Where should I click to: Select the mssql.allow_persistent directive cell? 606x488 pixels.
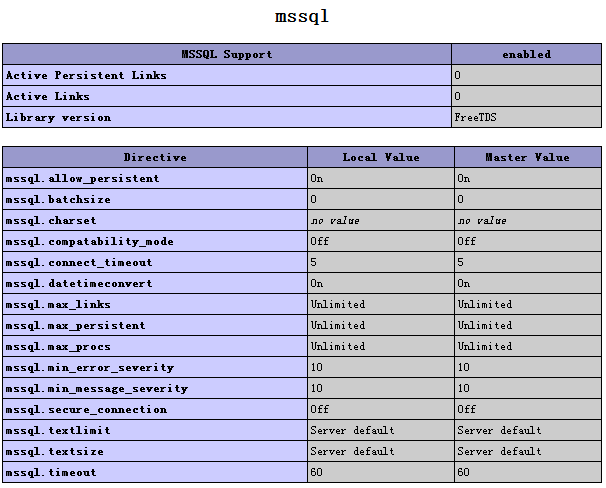(x=155, y=178)
